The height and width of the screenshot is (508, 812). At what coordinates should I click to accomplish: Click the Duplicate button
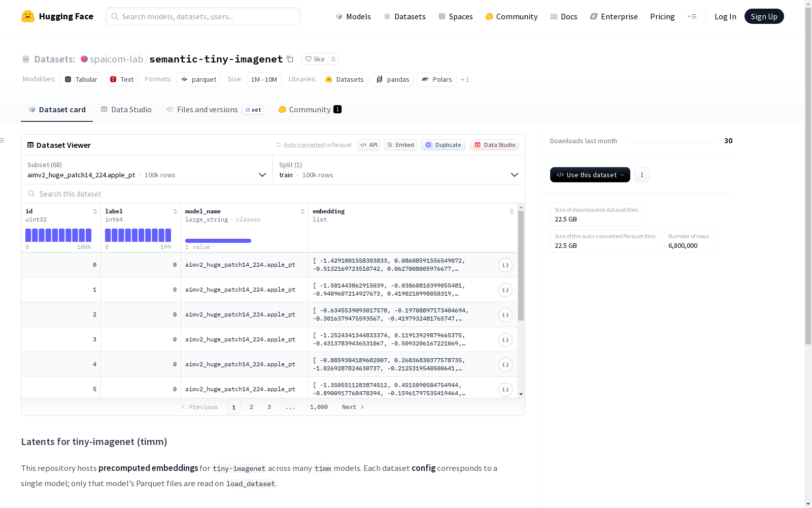tap(443, 145)
